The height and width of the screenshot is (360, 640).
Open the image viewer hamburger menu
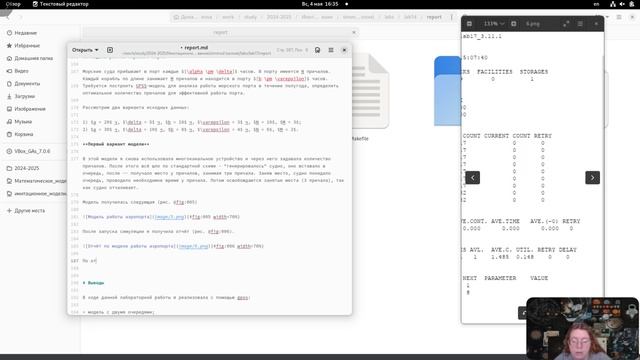580,24
